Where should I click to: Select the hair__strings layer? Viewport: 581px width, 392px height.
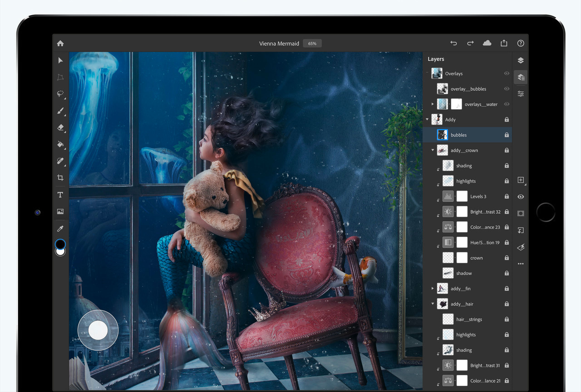[x=469, y=319]
